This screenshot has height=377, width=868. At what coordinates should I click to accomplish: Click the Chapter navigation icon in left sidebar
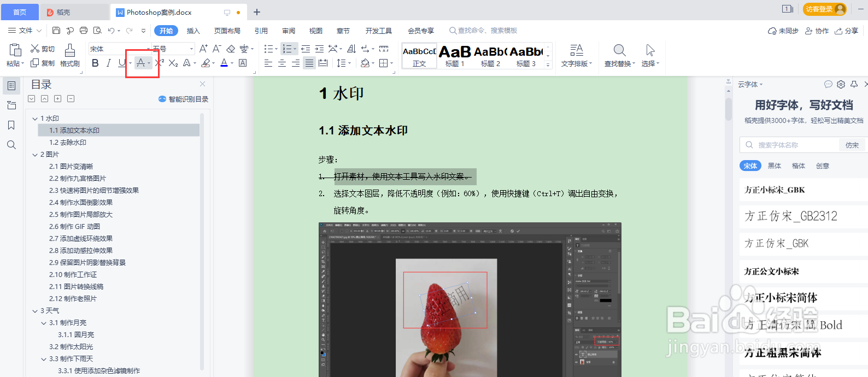[11, 105]
